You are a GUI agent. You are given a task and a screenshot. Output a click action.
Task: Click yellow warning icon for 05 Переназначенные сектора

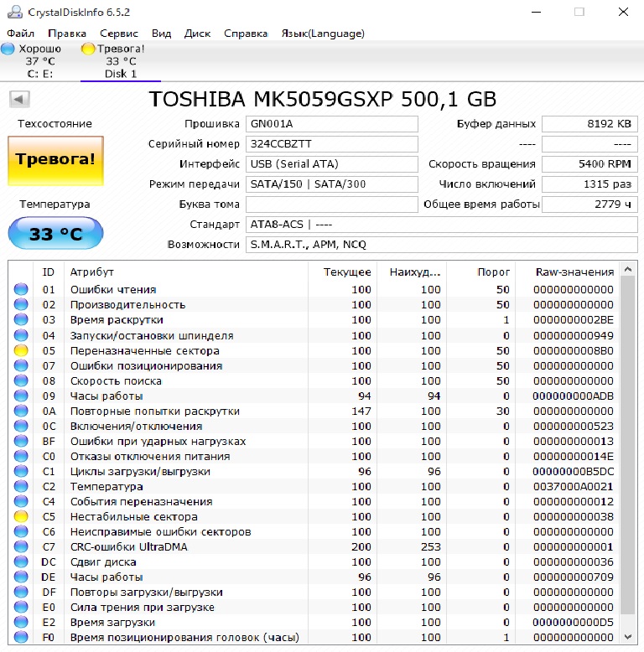[x=21, y=350]
